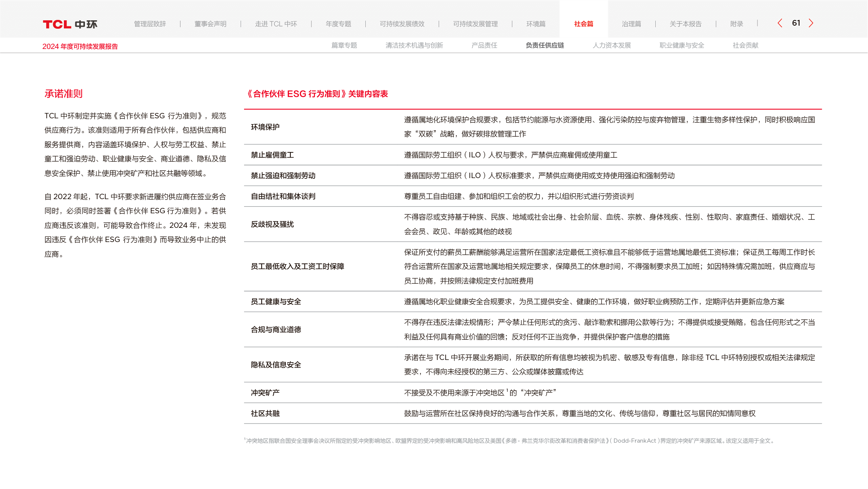
Task: Go to 走进 TCL 中环 section
Action: (x=276, y=24)
